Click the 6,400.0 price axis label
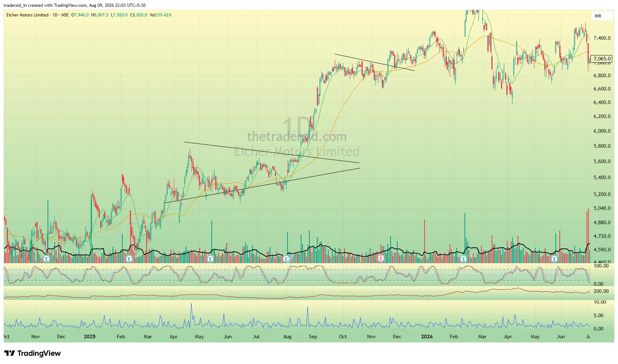618x364 pixels. pyautogui.click(x=602, y=103)
